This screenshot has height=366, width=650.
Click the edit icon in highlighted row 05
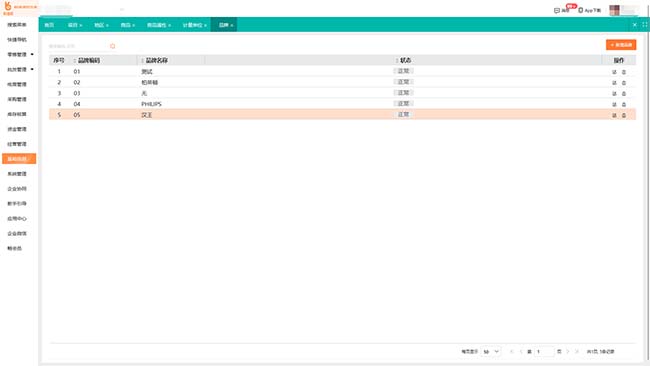(614, 115)
